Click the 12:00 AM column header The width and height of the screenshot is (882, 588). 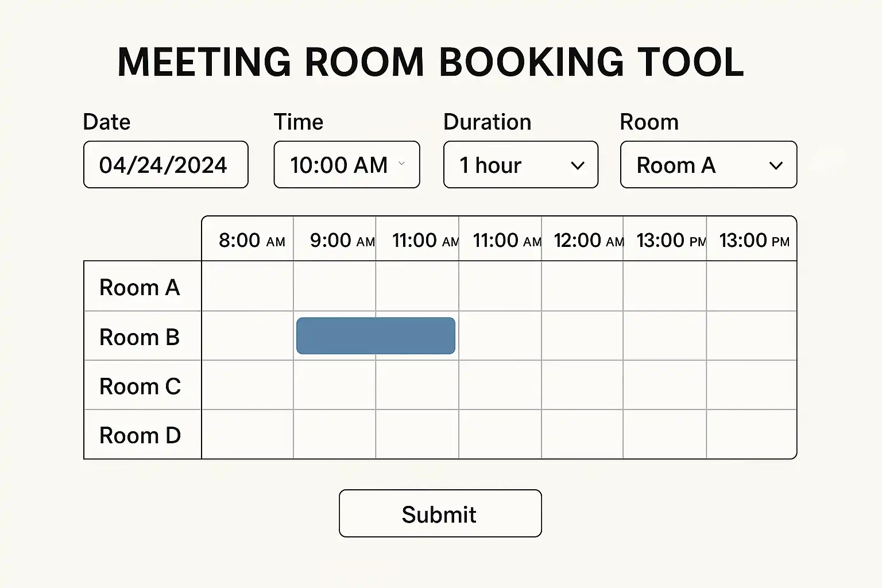coord(588,240)
